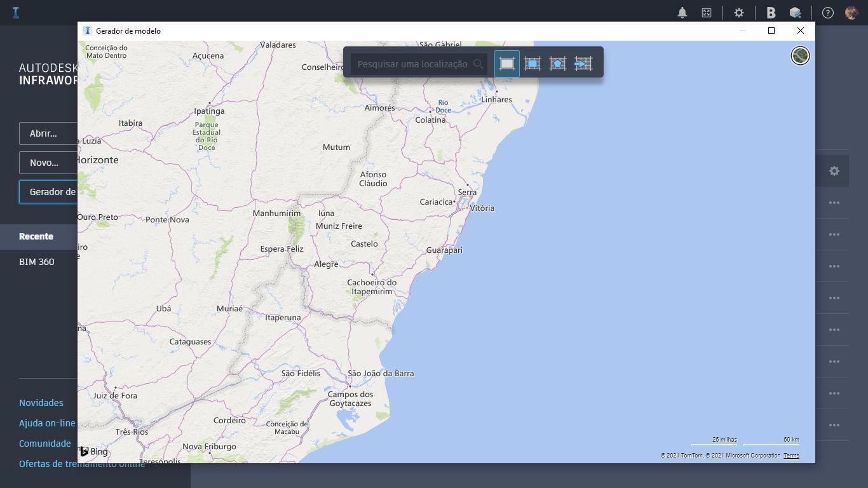Click the full-screen expand icon
This screenshot has height=488, width=868.
(707, 13)
